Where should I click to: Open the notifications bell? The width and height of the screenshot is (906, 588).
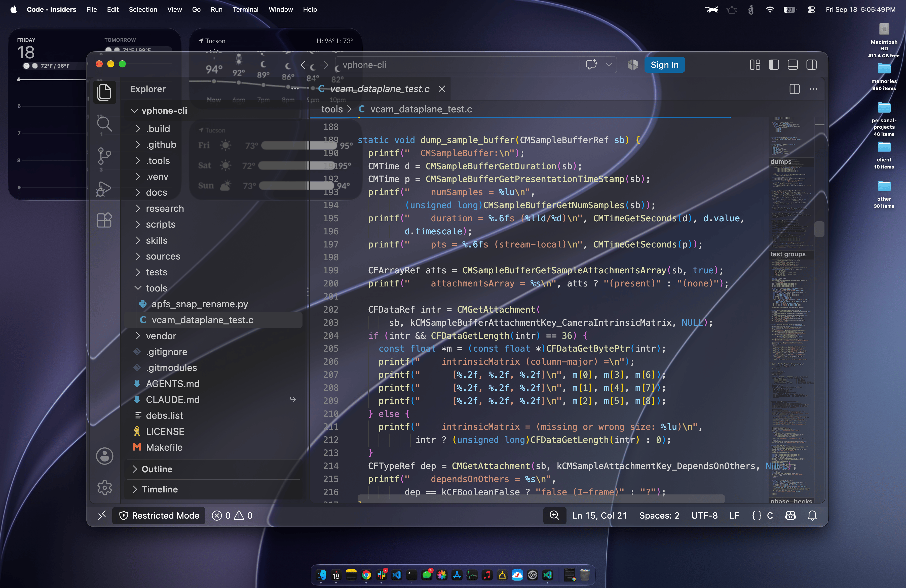(x=812, y=515)
